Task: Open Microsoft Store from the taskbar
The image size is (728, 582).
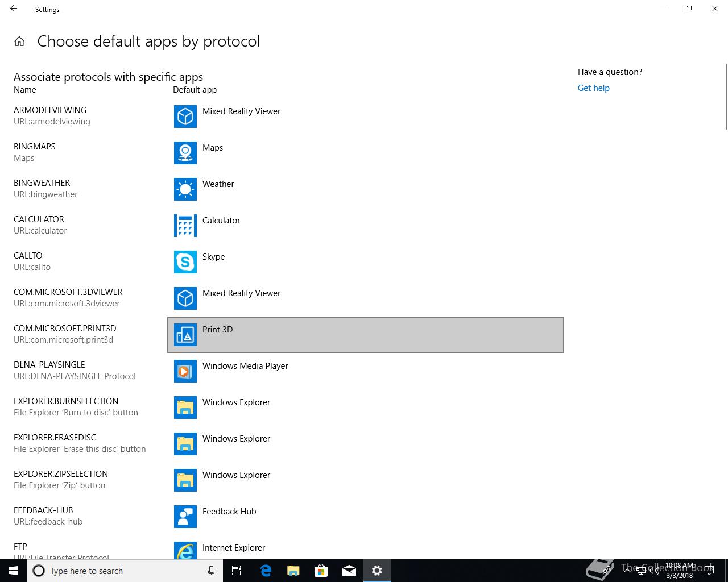Action: [321, 571]
